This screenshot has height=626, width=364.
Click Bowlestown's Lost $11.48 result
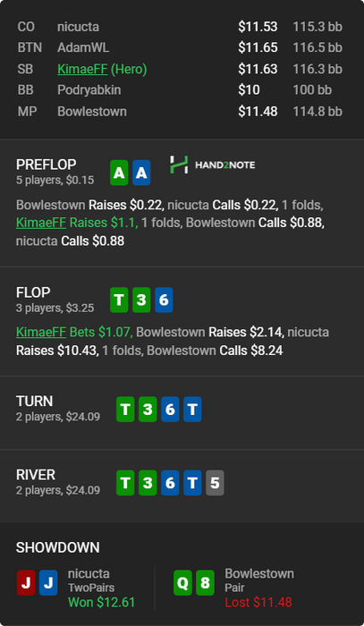coord(258,602)
